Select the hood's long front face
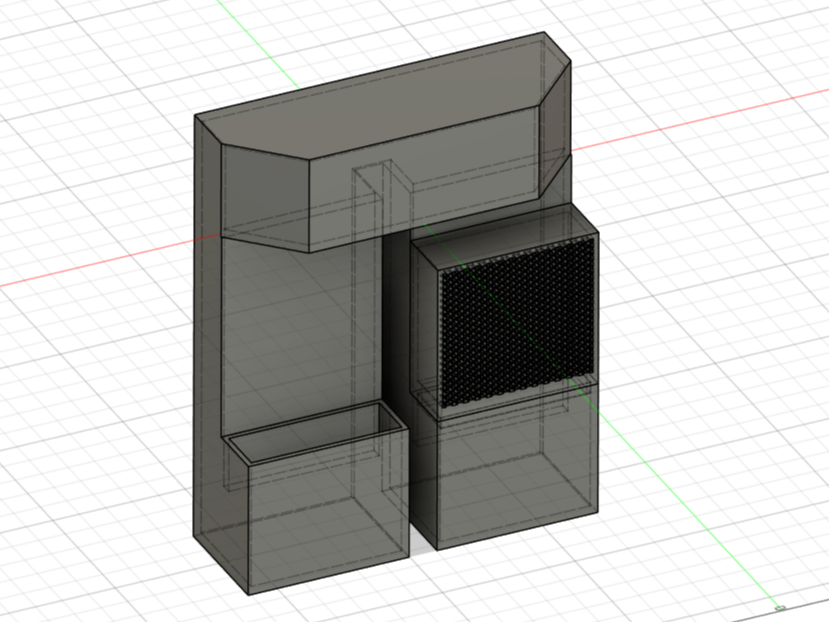 423,180
